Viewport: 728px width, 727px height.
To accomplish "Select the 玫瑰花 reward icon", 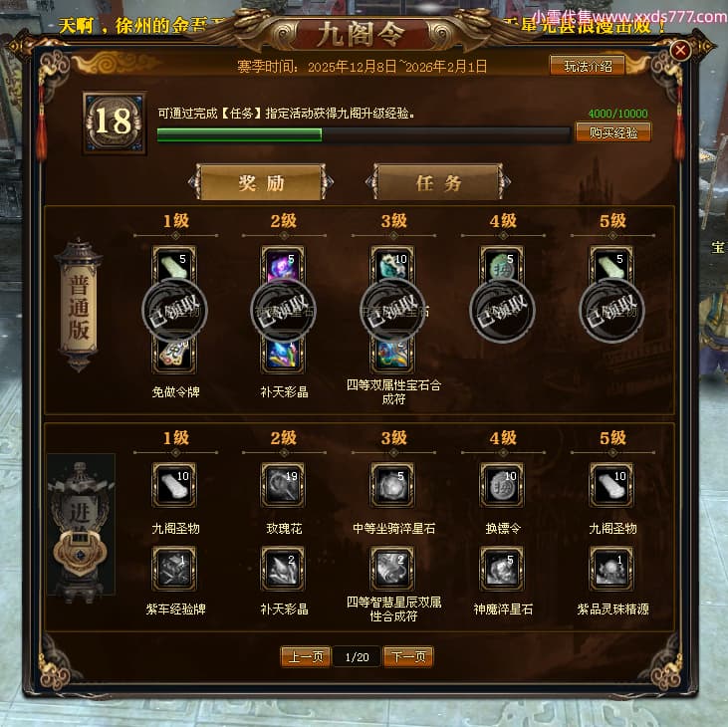I will 283,485.
